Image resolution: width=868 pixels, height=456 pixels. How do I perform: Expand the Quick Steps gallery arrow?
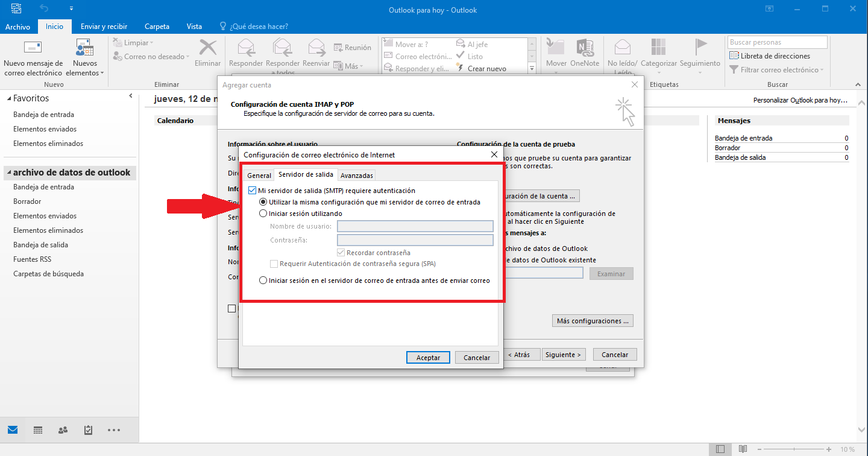tap(532, 69)
